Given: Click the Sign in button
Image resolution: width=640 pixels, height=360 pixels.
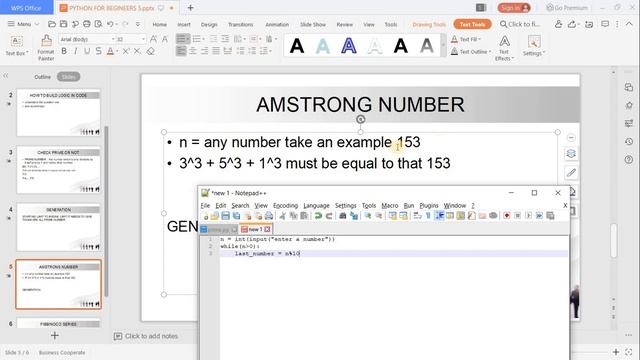Looking at the screenshot, I should 514,8.
